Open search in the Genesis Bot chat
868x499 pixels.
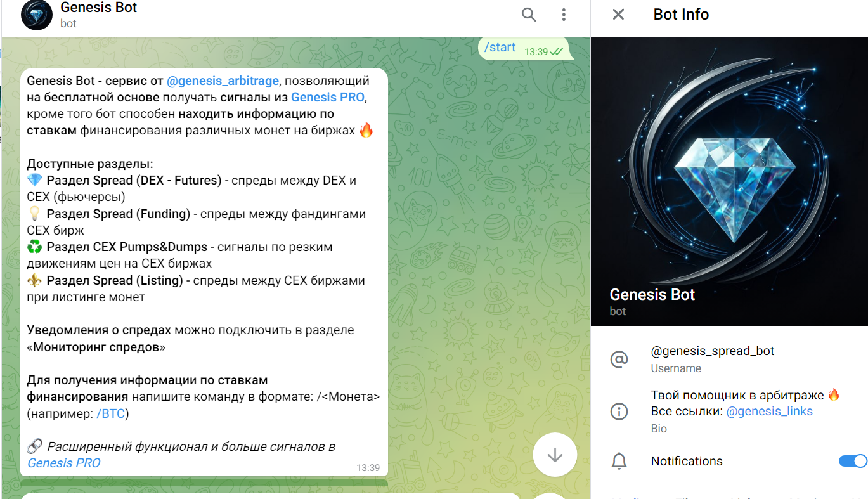click(x=529, y=15)
